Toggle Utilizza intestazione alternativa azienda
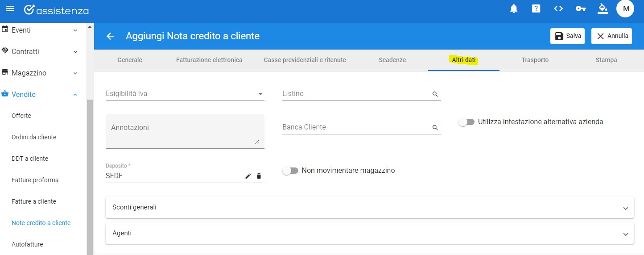644x255 pixels. (466, 122)
